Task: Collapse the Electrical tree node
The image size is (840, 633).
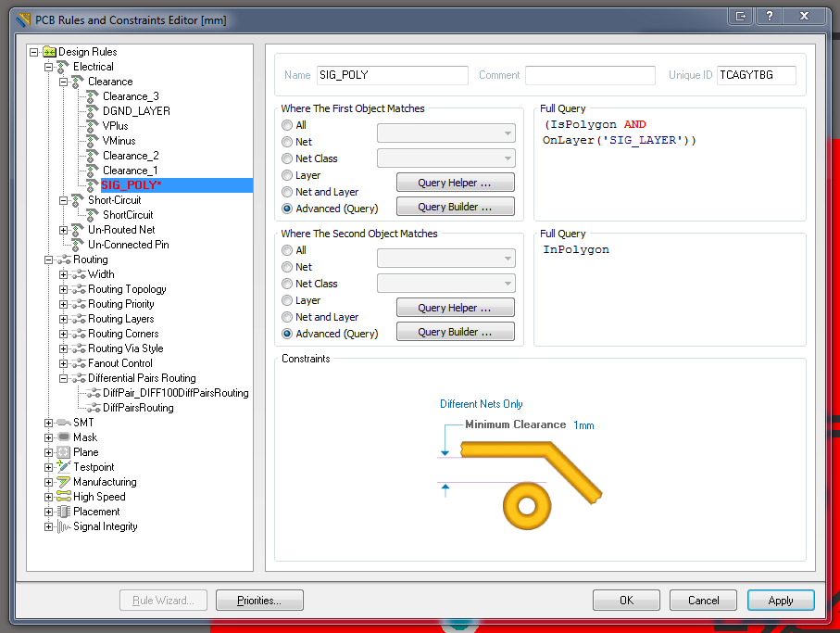Action: point(49,67)
